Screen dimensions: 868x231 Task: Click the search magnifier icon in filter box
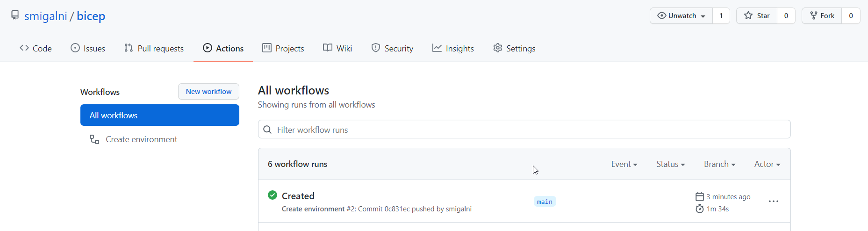pos(267,130)
